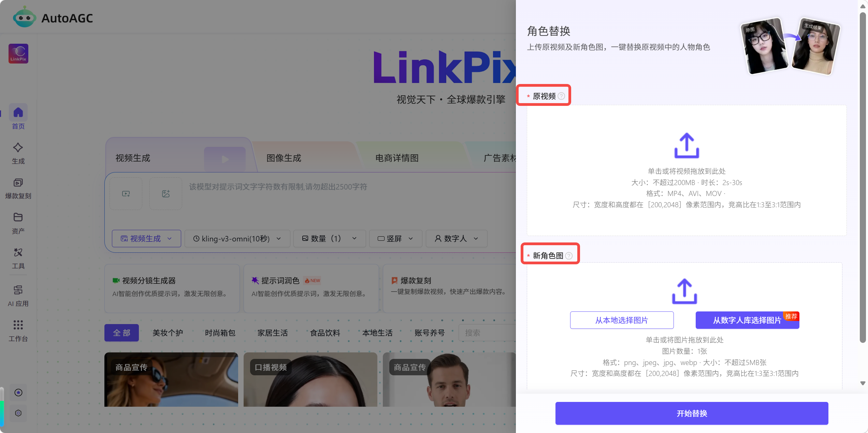
Task: Click 从本地选择图片 button
Action: click(622, 320)
